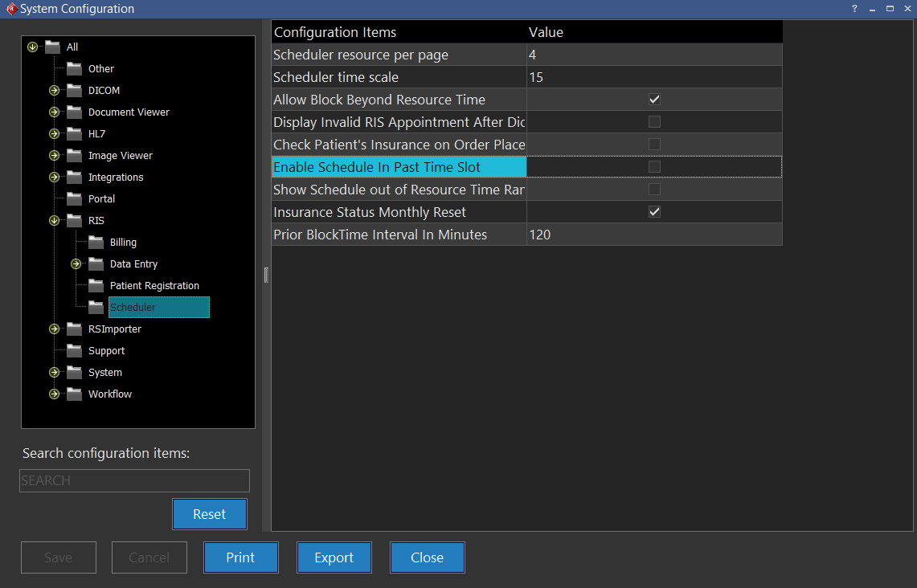Select the Workflow tree item
This screenshot has width=917, height=588.
coord(110,394)
